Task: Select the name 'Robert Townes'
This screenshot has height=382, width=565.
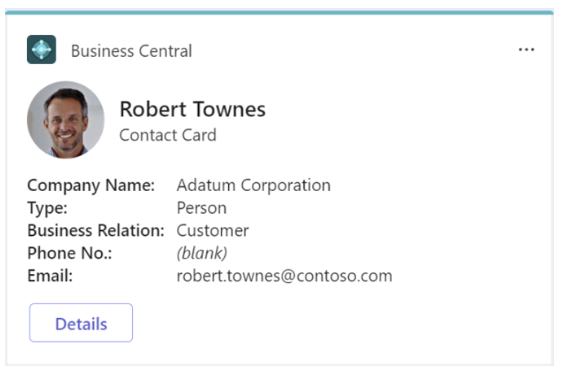Action: point(193,109)
